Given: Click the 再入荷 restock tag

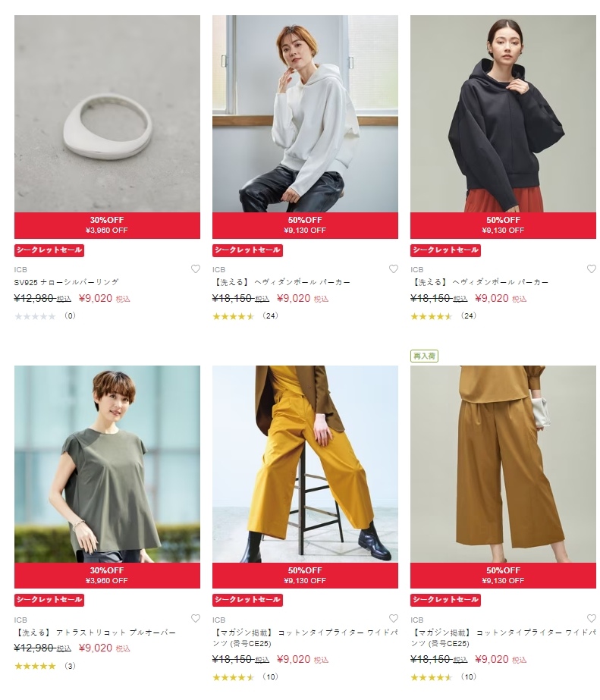Looking at the screenshot, I should pyautogui.click(x=424, y=356).
